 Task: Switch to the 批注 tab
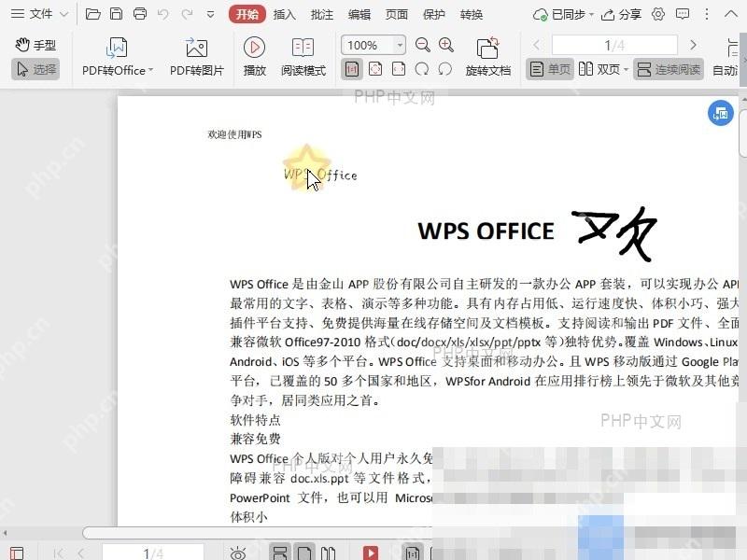click(321, 15)
